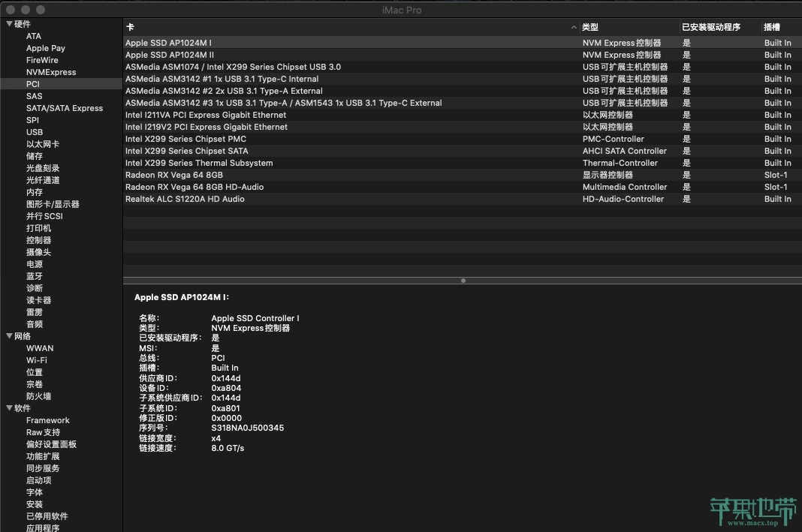Image resolution: width=802 pixels, height=532 pixels.
Task: Open 以太网卡 in the sidebar
Action: point(43,144)
